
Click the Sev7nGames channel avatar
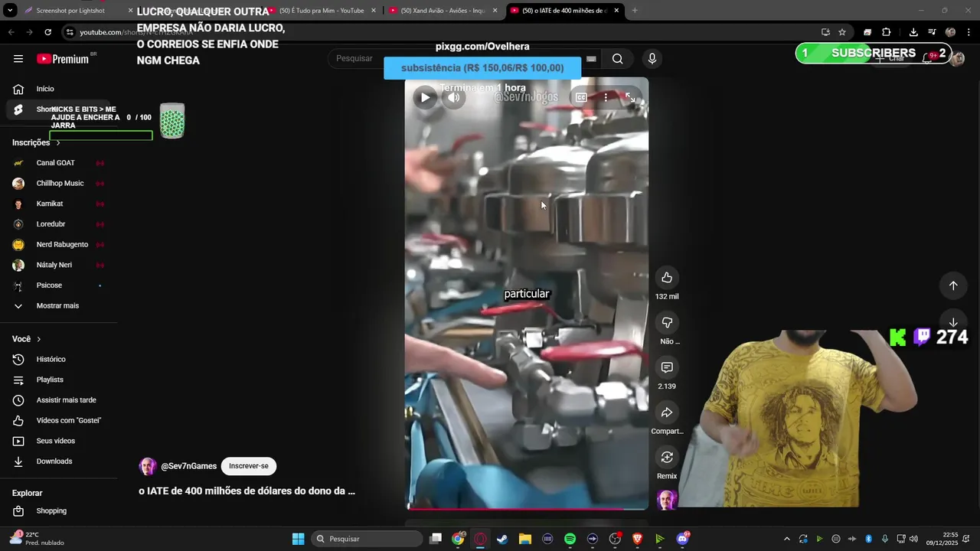(x=148, y=466)
